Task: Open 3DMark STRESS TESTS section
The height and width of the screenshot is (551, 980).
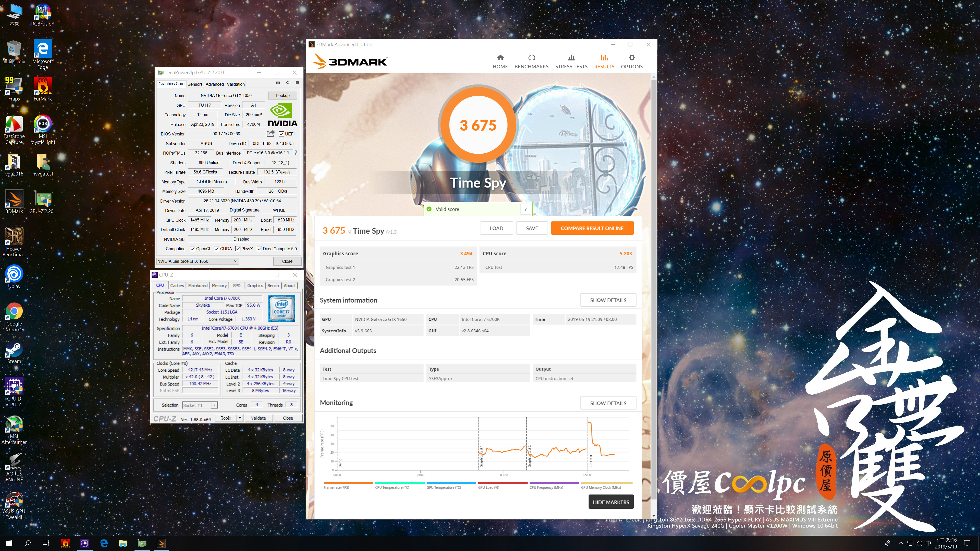Action: click(x=571, y=61)
